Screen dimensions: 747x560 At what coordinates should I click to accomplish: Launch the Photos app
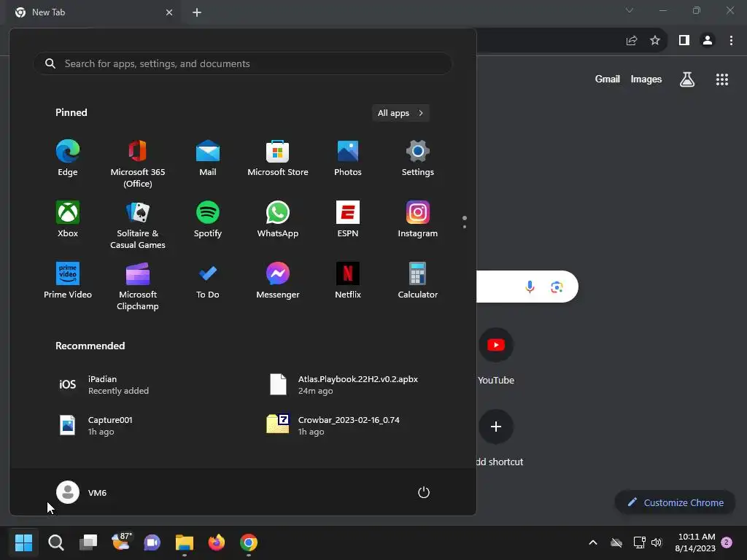click(x=348, y=158)
